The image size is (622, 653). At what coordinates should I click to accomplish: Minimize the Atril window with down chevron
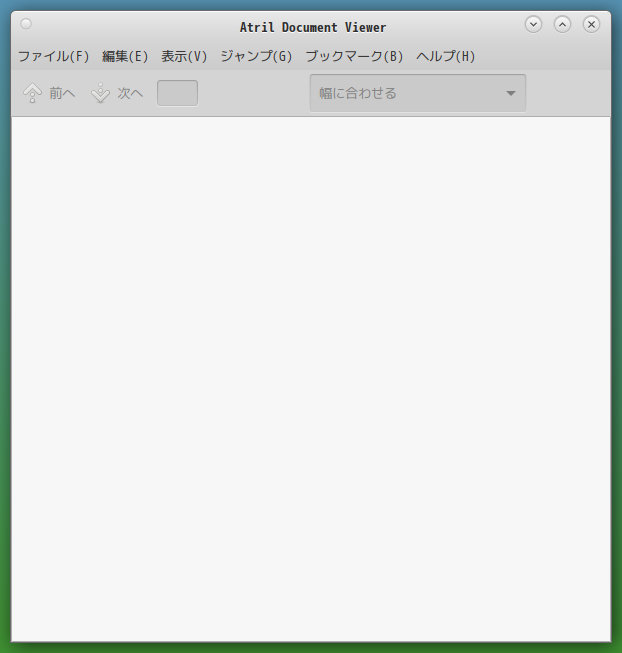click(533, 24)
